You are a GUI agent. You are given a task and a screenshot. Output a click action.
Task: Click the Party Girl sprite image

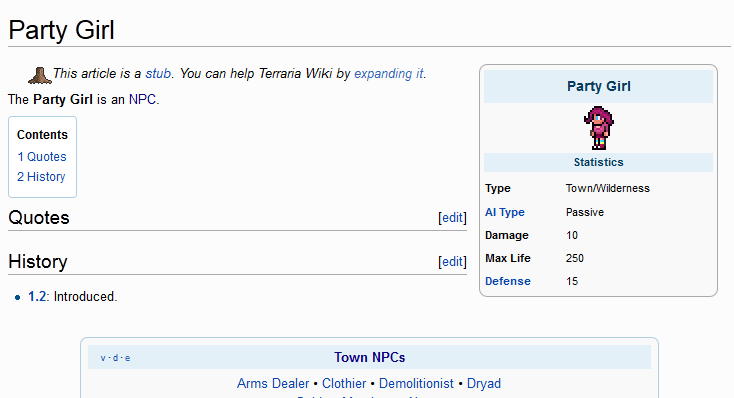599,128
